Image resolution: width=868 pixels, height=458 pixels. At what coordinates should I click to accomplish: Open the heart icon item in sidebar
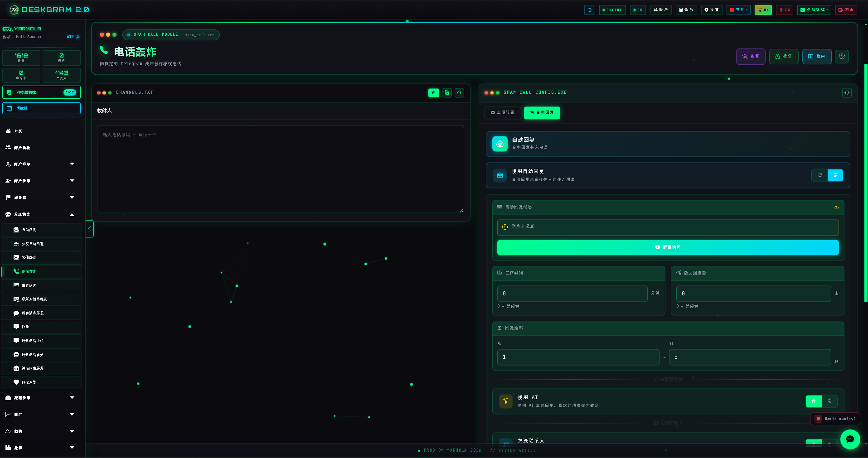(x=42, y=382)
